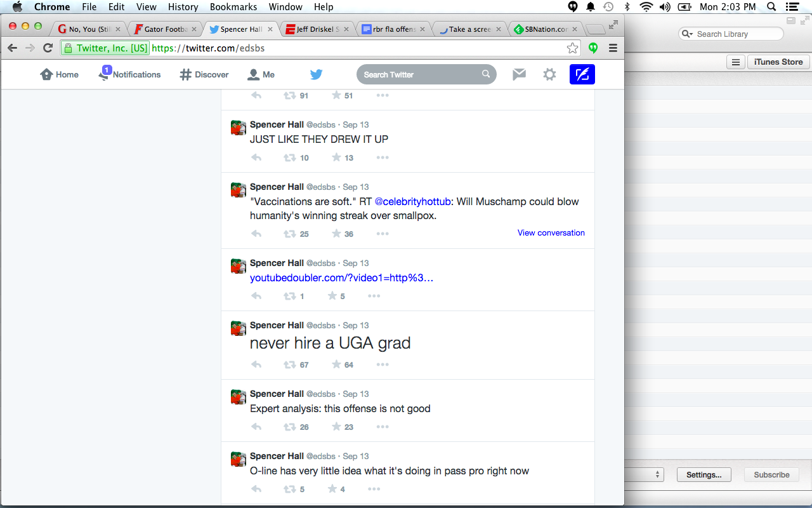Screen dimensions: 812x508
Task: Open the File menu
Action: click(89, 7)
